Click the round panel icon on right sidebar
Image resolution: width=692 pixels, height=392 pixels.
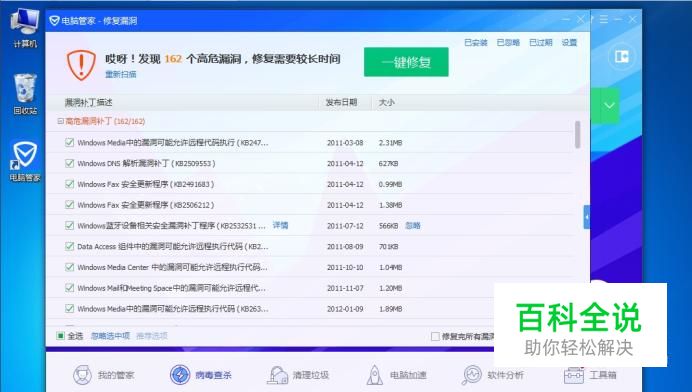(x=621, y=57)
